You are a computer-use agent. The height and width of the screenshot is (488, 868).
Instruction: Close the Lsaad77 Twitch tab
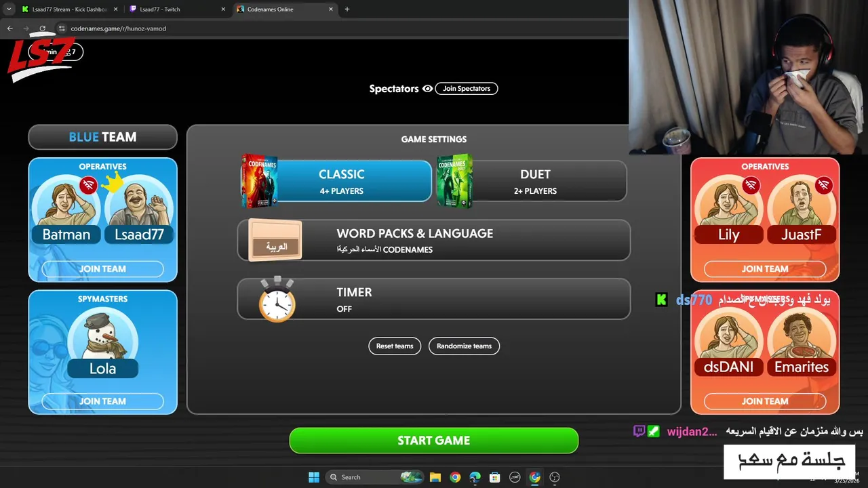tap(224, 9)
